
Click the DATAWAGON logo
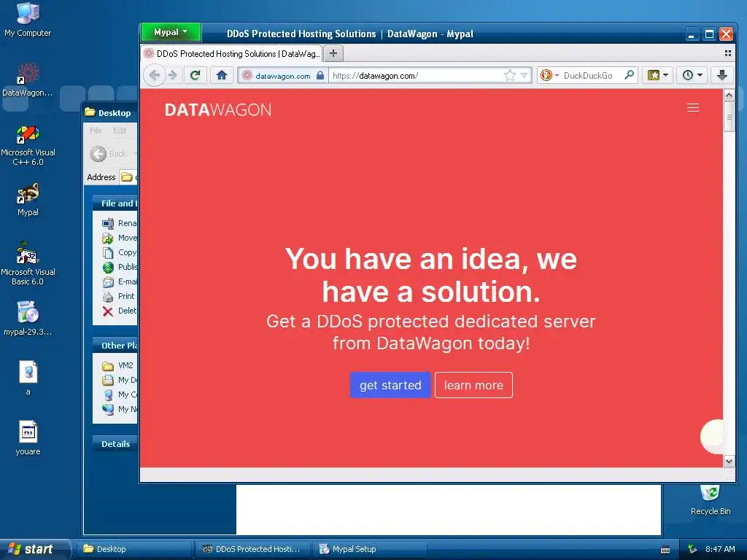217,110
